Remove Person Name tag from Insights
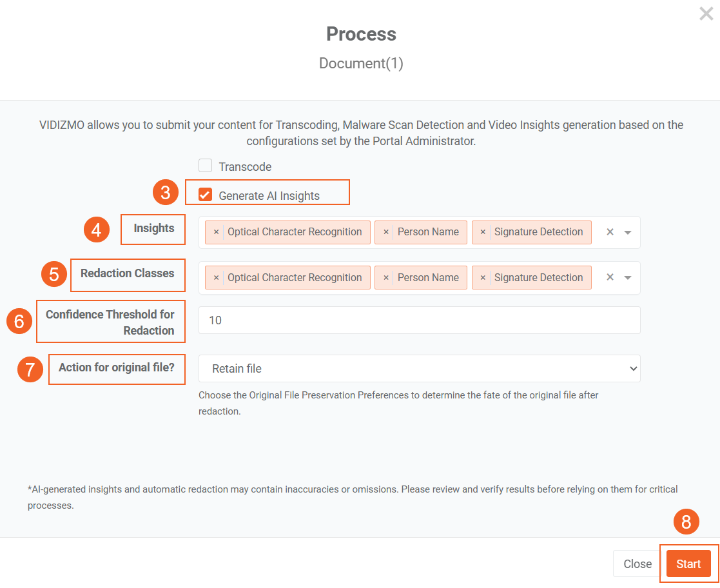Image resolution: width=720 pixels, height=588 pixels. (x=385, y=232)
